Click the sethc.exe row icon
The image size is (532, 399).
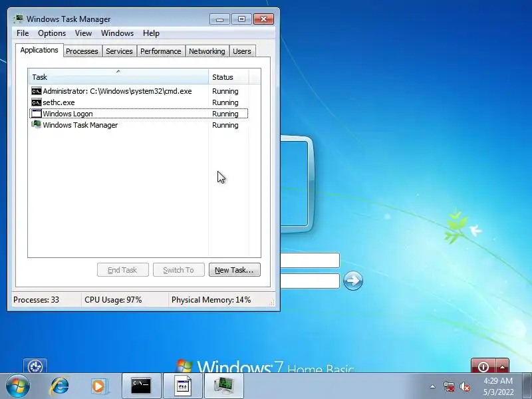pyautogui.click(x=37, y=102)
